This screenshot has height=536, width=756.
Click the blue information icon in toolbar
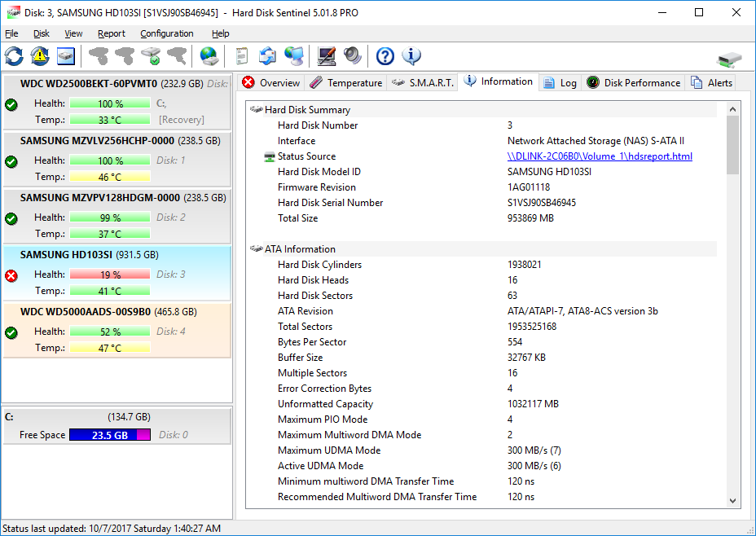(x=411, y=55)
